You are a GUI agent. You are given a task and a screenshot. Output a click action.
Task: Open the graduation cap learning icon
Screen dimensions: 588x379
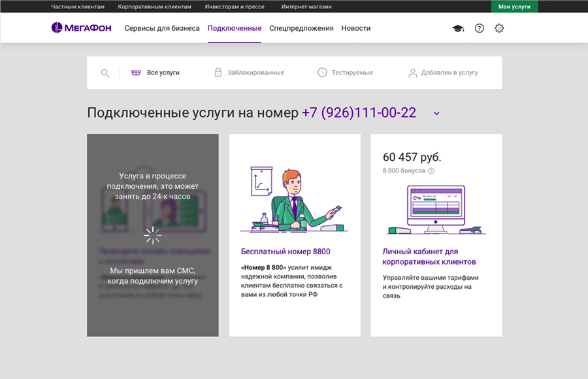(x=457, y=28)
